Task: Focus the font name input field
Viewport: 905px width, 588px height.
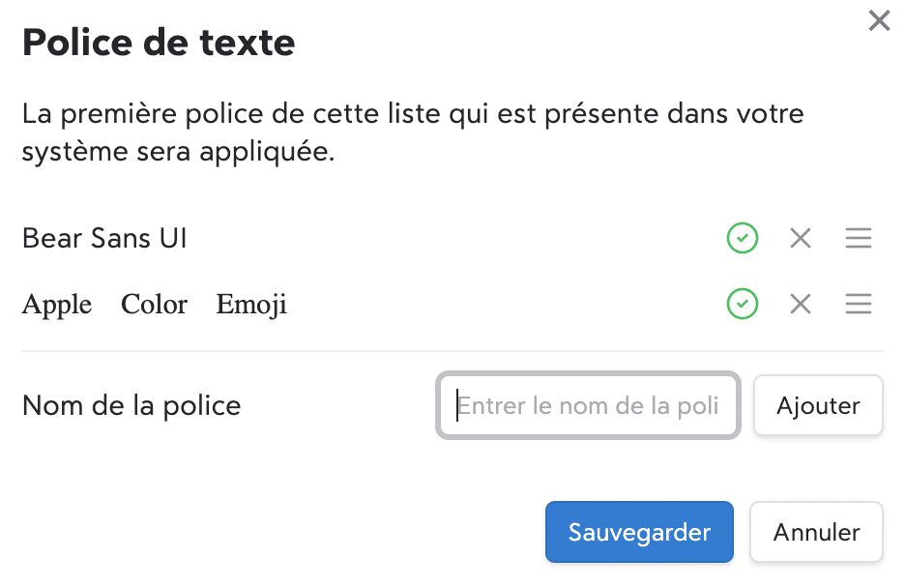Action: pyautogui.click(x=588, y=405)
